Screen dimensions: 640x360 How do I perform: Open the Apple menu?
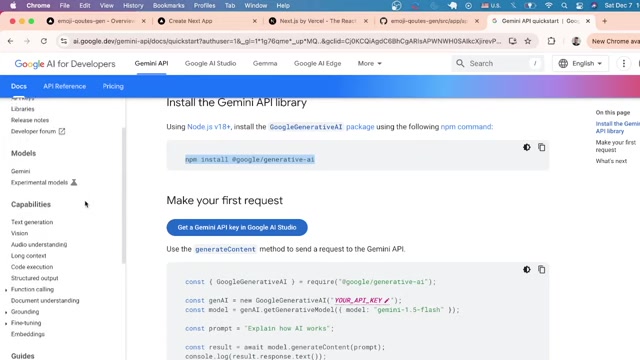(x=13, y=6)
